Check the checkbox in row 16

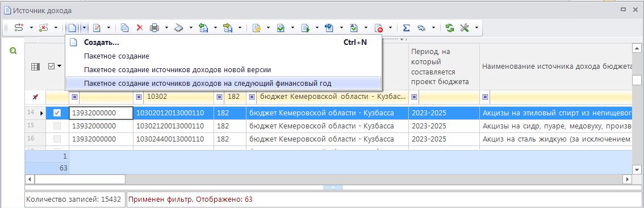57,139
